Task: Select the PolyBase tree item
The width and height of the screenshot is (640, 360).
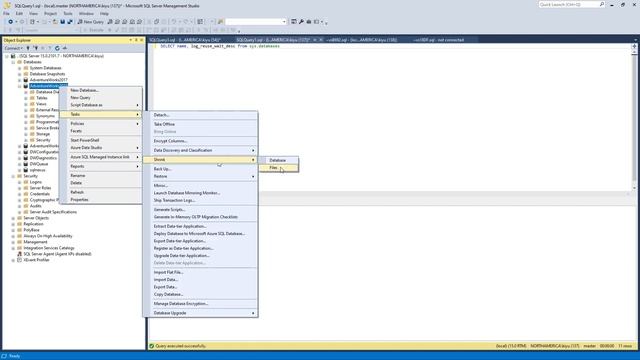Action: pyautogui.click(x=31, y=230)
